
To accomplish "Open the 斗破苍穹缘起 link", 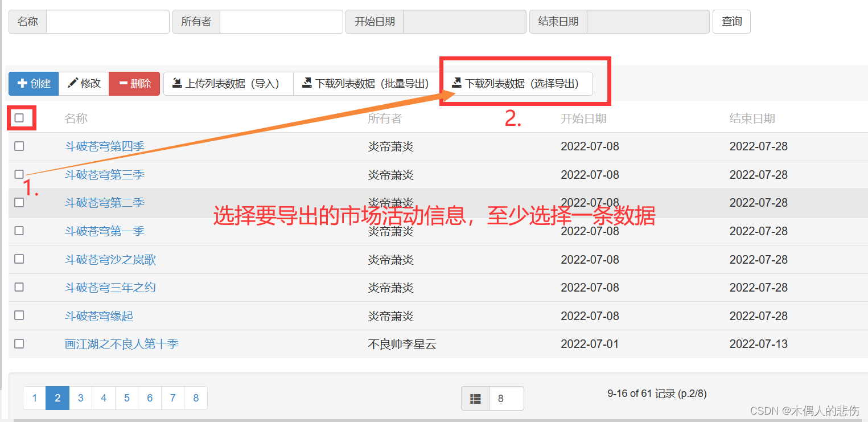I will (x=99, y=316).
